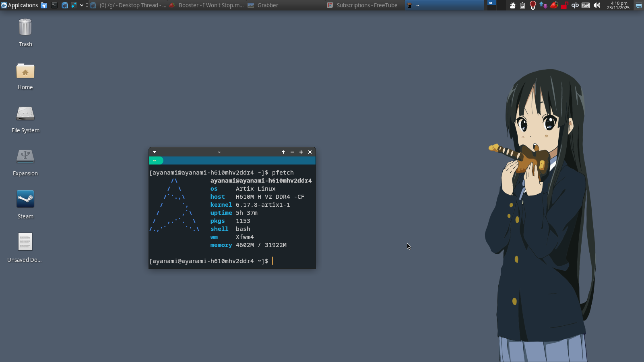
Task: Open the network up/down arrows tray icon
Action: click(543, 5)
